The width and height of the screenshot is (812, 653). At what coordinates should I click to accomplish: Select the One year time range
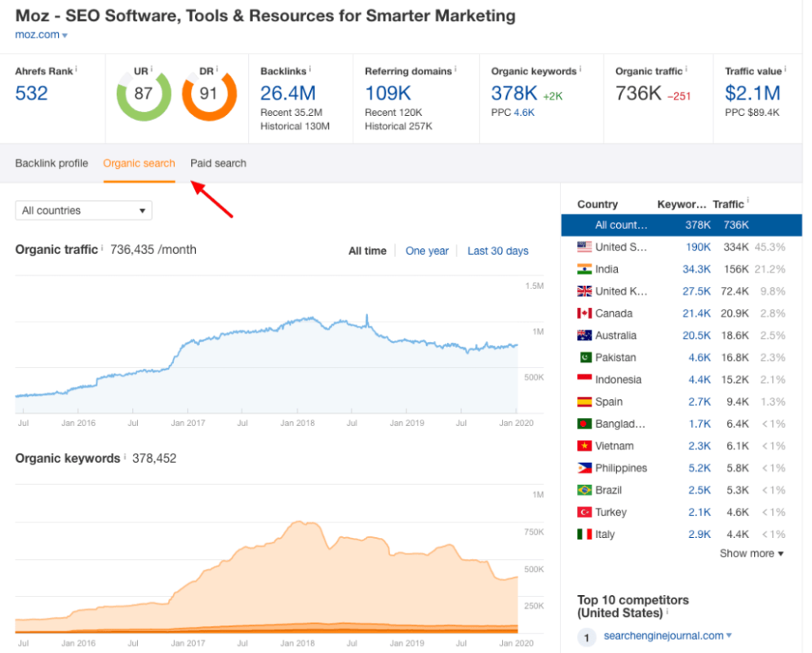coord(427,251)
